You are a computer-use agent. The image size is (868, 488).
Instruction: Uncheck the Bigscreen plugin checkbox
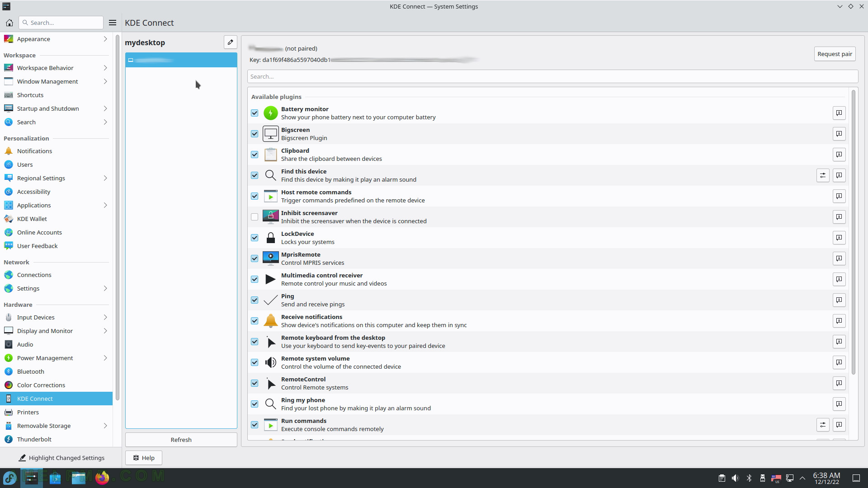coord(255,134)
